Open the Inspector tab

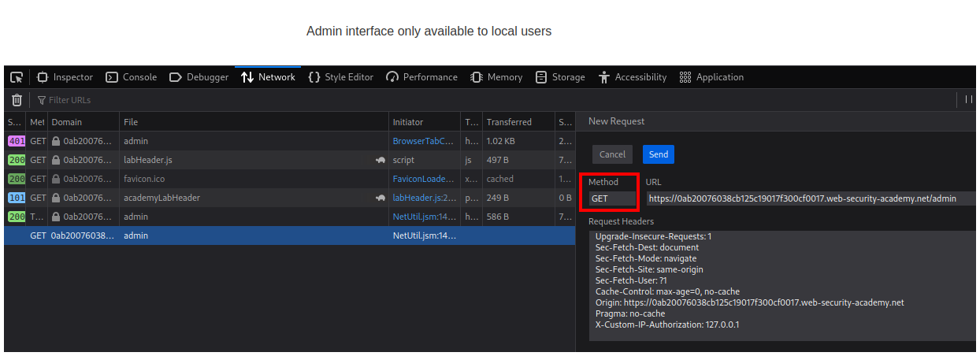click(x=65, y=77)
